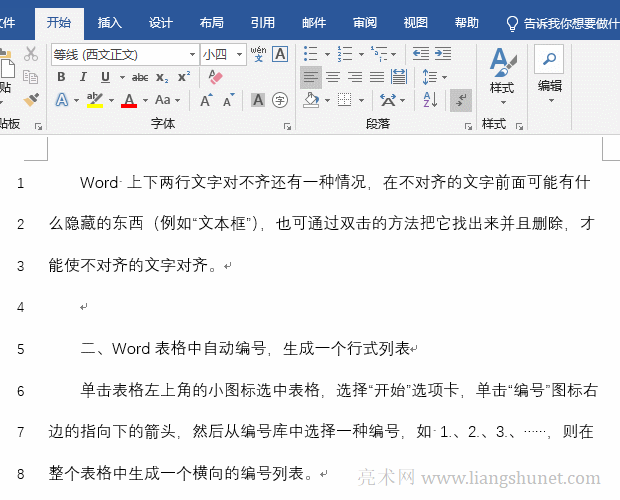Switch to the 插入 ribbon tab
Viewport: 620px width, 500px height.
110,22
